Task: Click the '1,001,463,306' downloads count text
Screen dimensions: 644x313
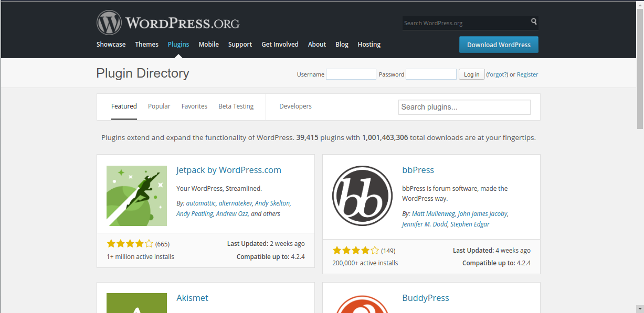Action: (x=385, y=138)
